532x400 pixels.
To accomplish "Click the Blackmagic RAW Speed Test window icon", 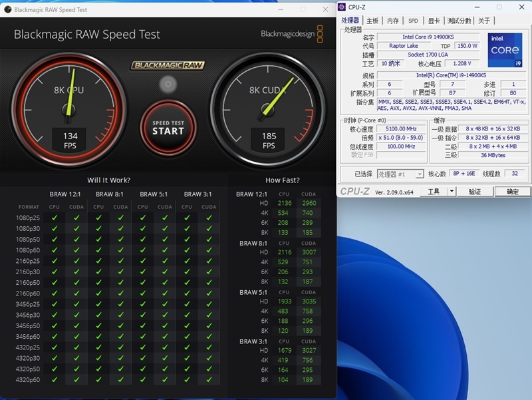I will pos(7,10).
